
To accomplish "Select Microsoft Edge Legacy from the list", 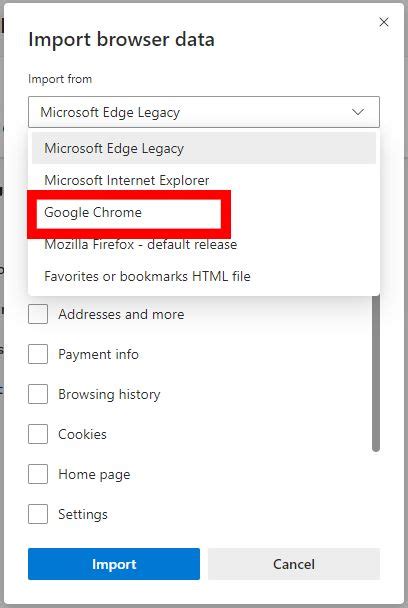I will [x=204, y=148].
